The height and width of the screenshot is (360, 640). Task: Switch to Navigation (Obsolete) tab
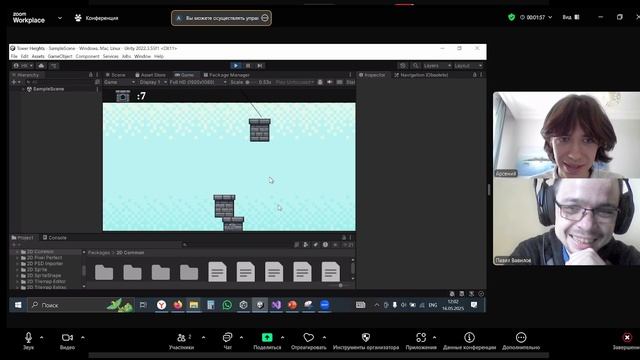click(421, 75)
